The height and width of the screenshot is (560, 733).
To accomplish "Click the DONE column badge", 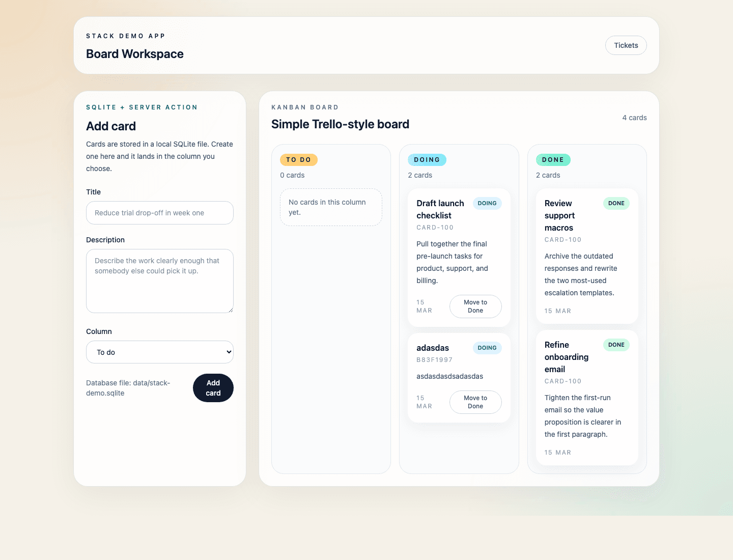I will pyautogui.click(x=553, y=159).
